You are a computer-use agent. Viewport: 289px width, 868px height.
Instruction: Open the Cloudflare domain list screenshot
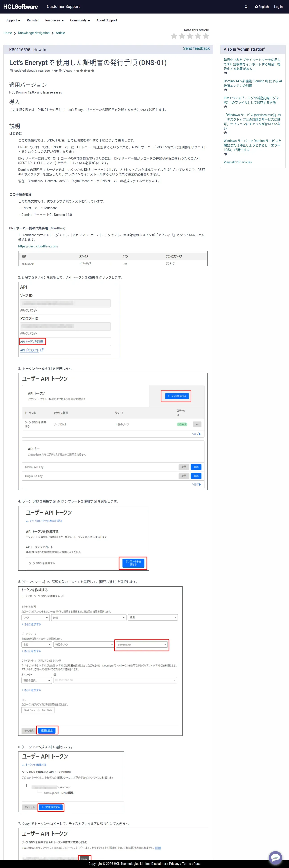[x=113, y=258]
